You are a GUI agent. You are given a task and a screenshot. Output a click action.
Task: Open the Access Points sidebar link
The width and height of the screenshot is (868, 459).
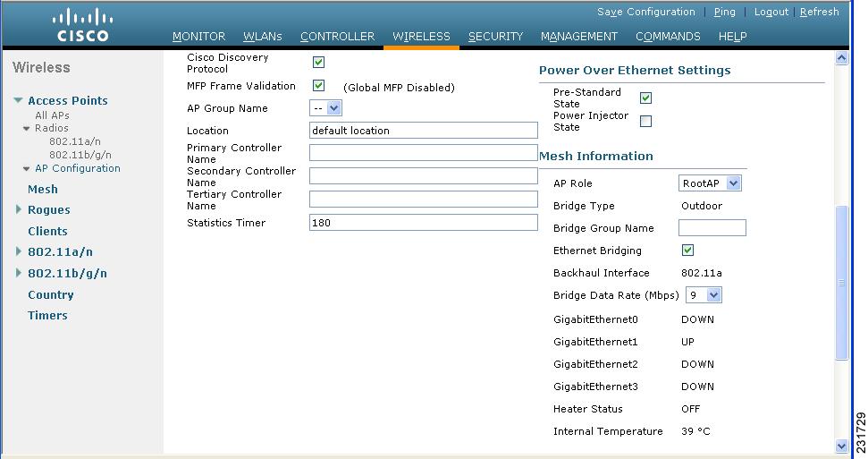pyautogui.click(x=68, y=100)
